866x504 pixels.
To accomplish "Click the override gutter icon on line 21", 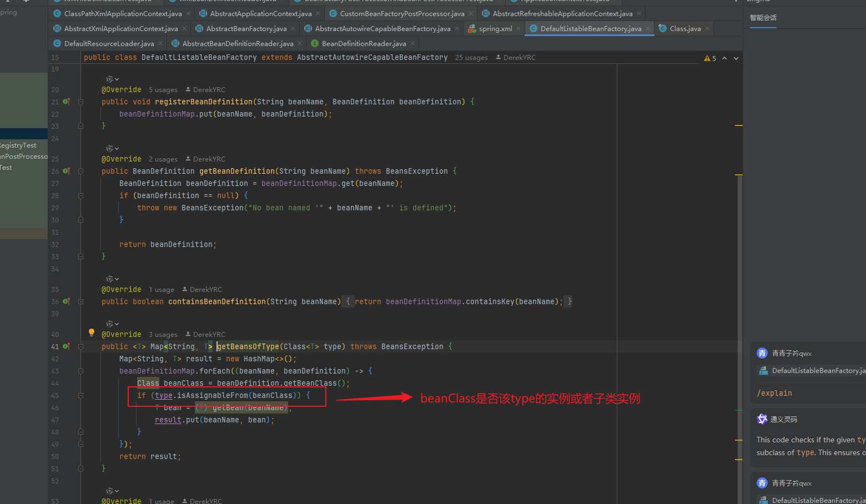I will click(x=66, y=102).
